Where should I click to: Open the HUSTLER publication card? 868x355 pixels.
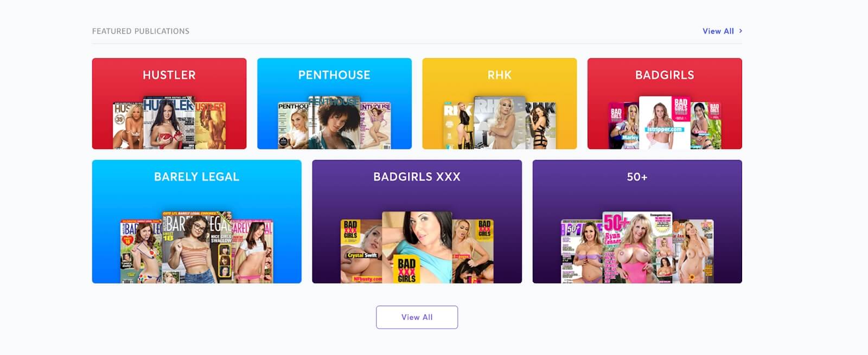[x=169, y=104]
